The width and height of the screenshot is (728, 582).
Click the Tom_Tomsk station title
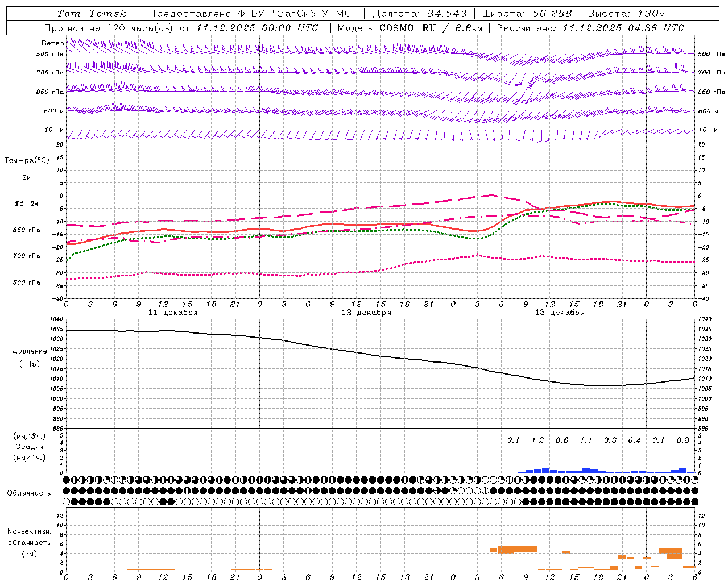point(92,14)
